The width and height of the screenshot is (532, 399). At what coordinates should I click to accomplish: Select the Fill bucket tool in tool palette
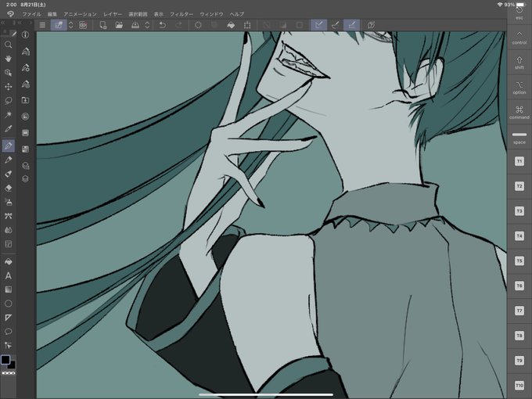(x=8, y=261)
